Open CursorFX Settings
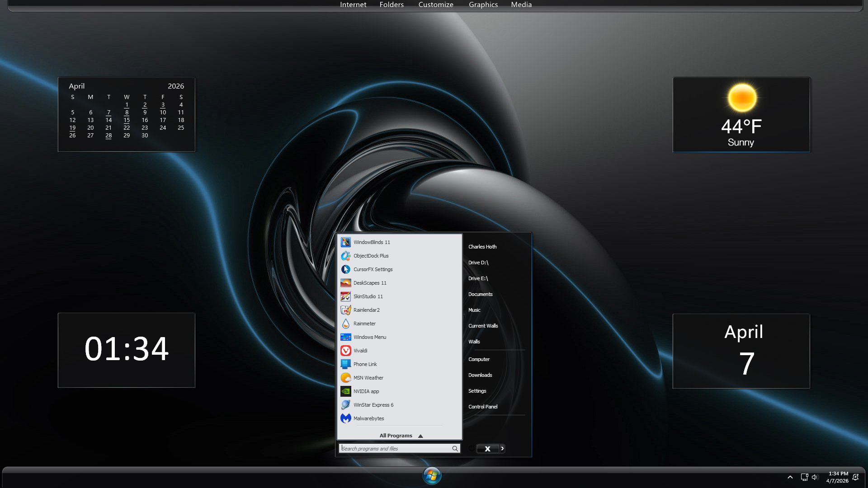868x488 pixels. [x=373, y=269]
